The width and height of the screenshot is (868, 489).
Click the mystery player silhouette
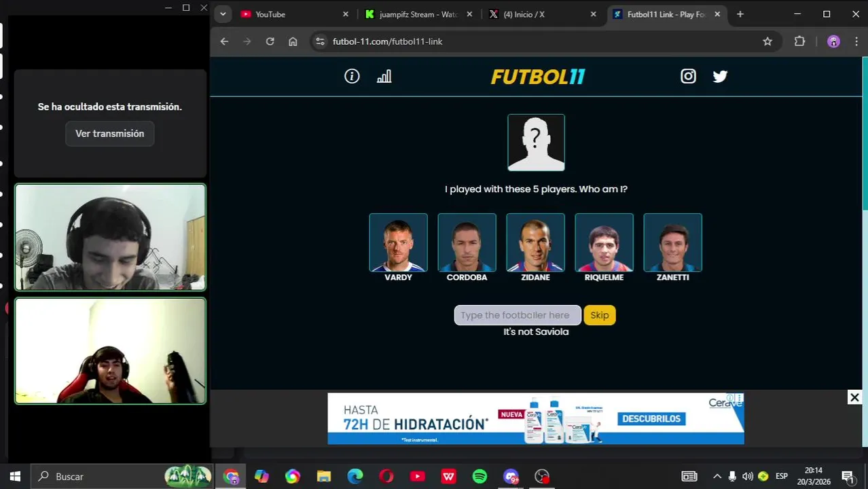(536, 143)
